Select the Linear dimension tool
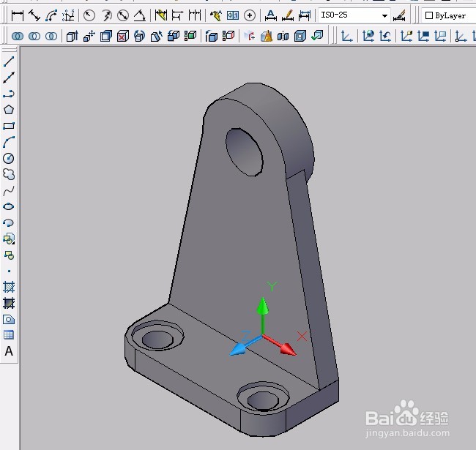Screen dimensions: 476x450 tap(18, 15)
